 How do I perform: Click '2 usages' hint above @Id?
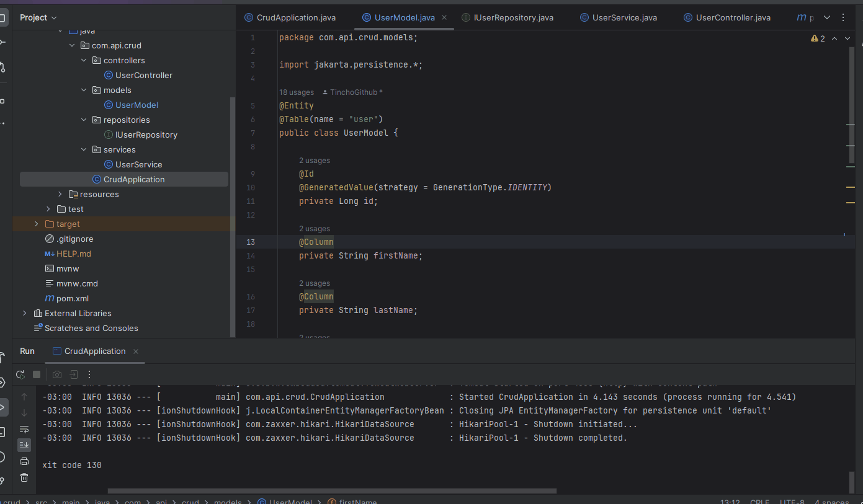click(315, 161)
